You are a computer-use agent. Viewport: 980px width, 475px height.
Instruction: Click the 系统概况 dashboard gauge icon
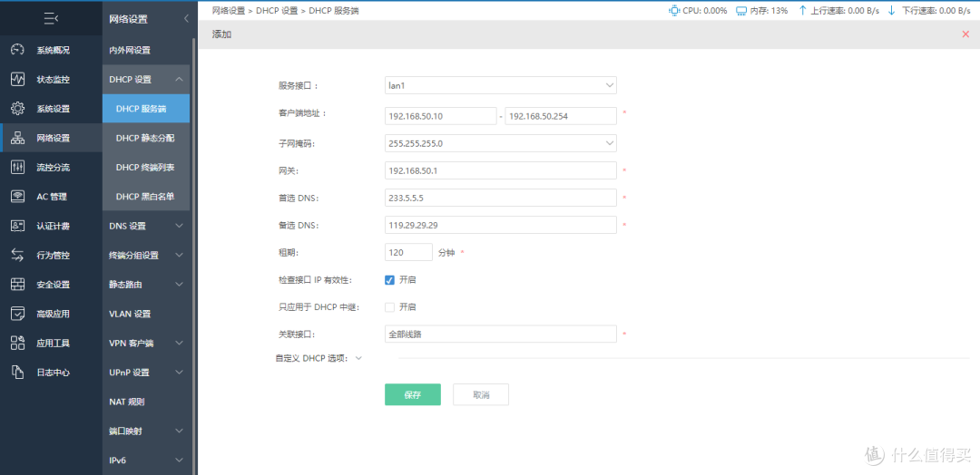[17, 51]
